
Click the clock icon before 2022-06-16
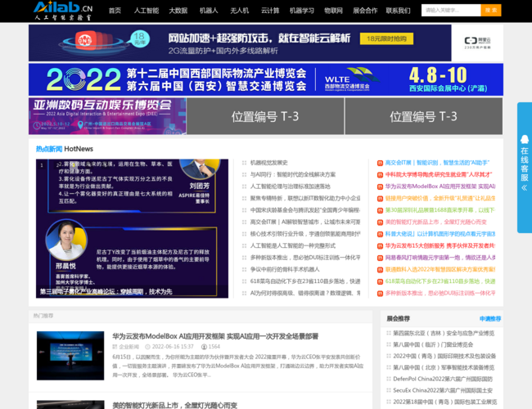(147, 347)
